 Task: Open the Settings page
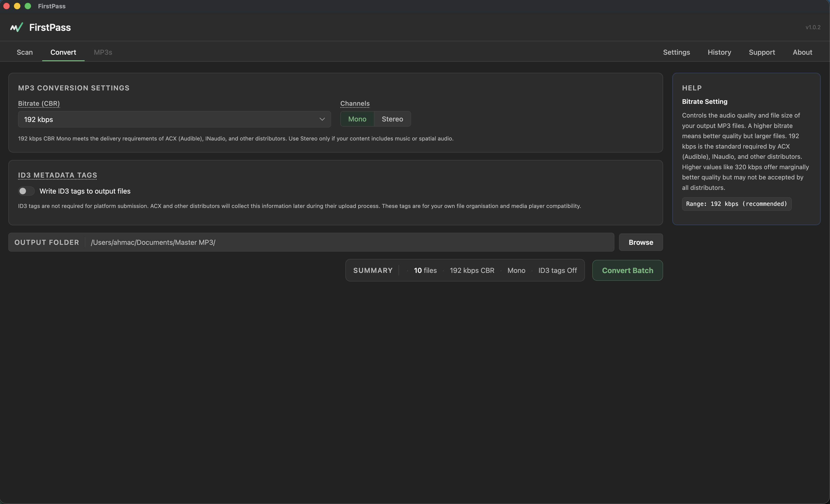(x=676, y=52)
